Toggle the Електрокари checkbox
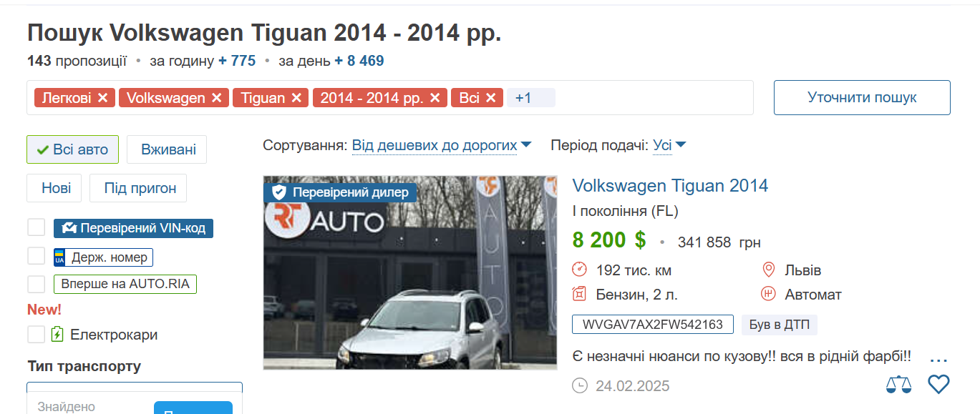 37,334
